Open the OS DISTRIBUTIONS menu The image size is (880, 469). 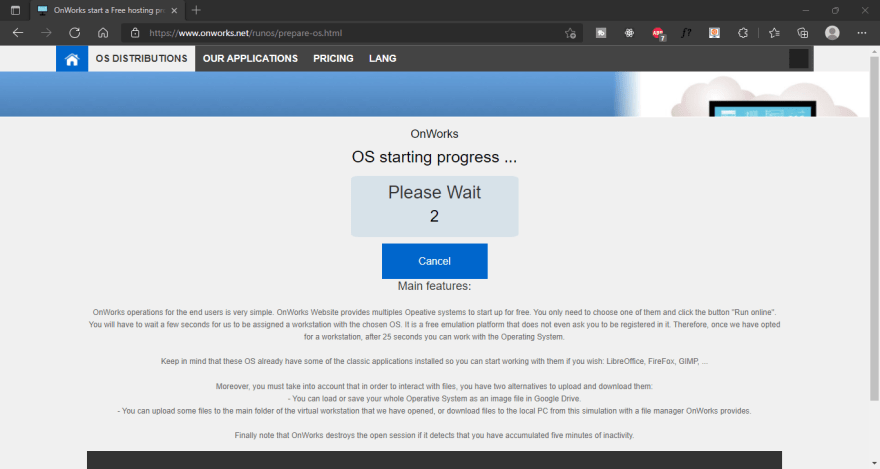(x=141, y=58)
